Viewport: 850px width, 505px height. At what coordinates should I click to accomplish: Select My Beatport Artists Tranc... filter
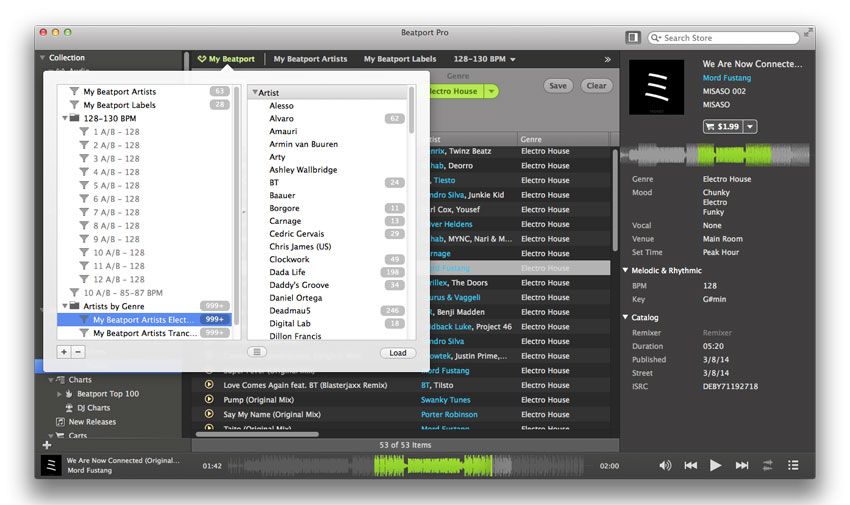point(145,333)
